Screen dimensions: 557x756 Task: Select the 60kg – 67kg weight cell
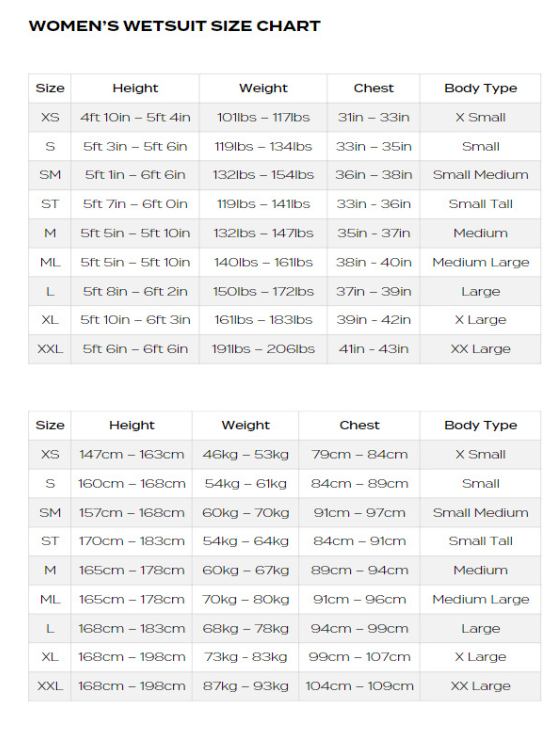[x=245, y=570]
